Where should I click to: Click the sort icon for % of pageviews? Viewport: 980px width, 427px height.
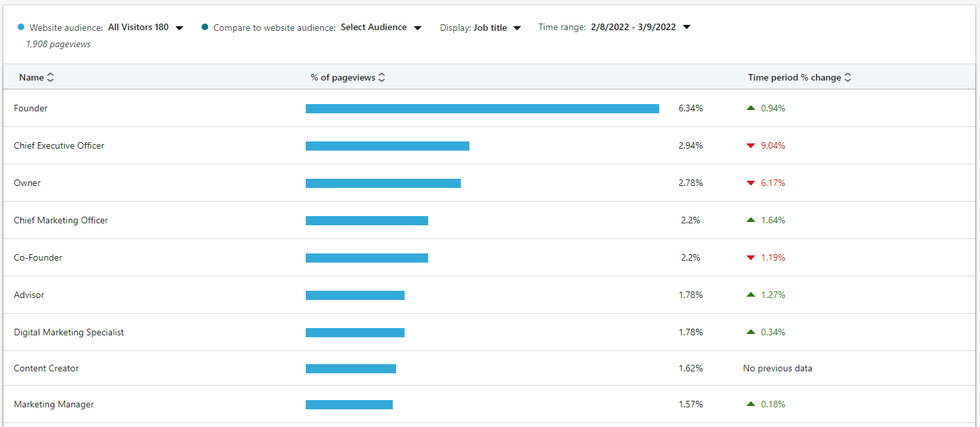382,77
